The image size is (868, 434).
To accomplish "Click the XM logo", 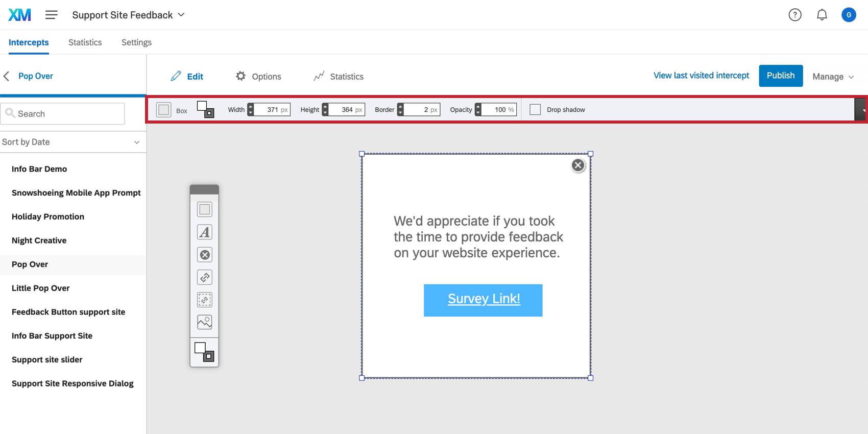I will 19,15.
